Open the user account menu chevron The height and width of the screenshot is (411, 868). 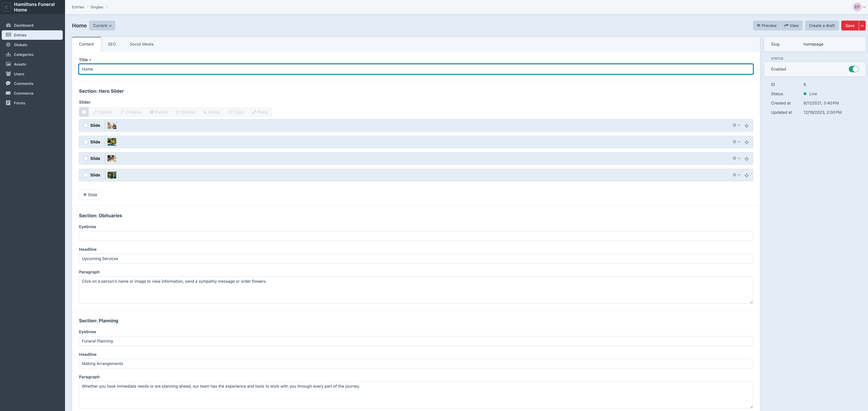(x=864, y=7)
